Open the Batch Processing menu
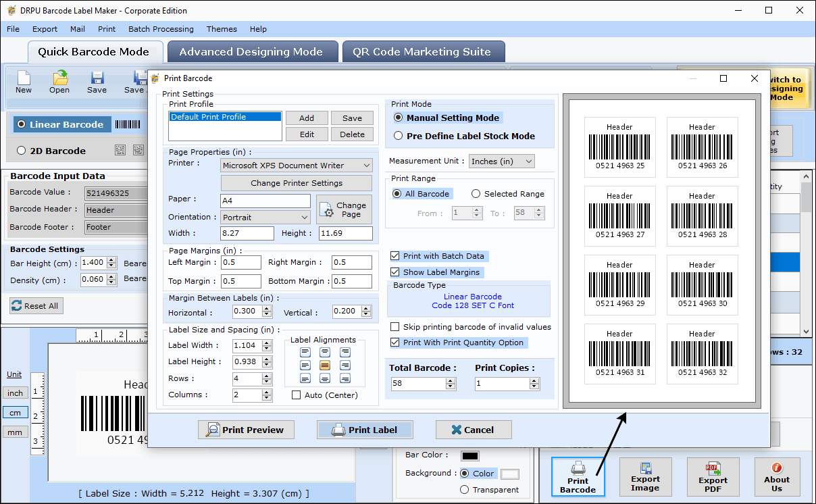Screen dimensions: 816x504 161,29
